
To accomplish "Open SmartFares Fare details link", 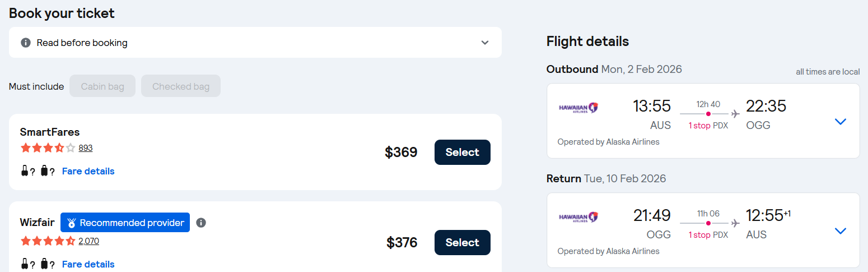I will 88,171.
